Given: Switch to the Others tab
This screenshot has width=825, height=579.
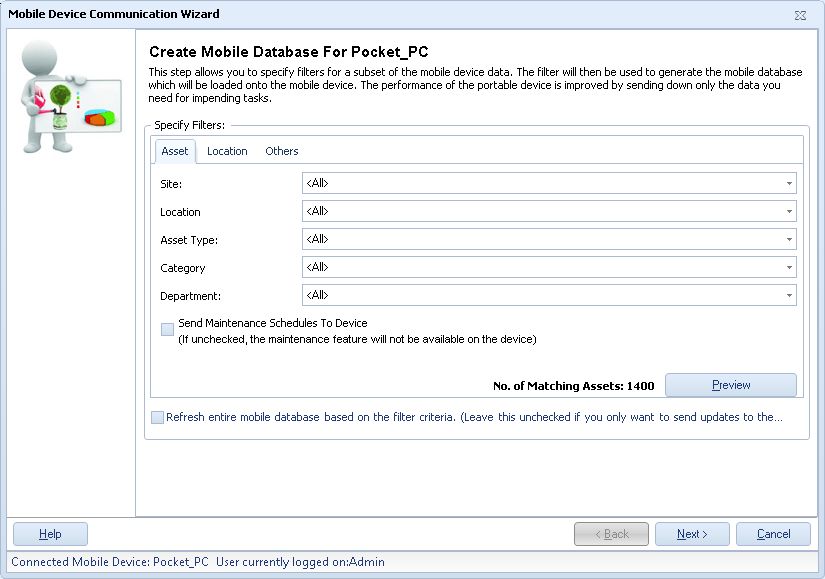Looking at the screenshot, I should pos(282,151).
